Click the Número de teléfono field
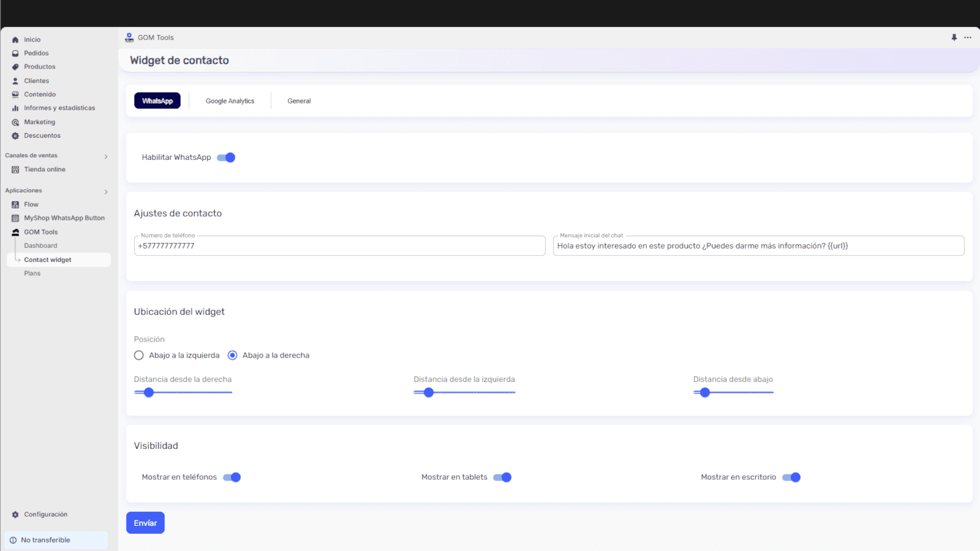Viewport: 980px width, 551px height. click(339, 246)
